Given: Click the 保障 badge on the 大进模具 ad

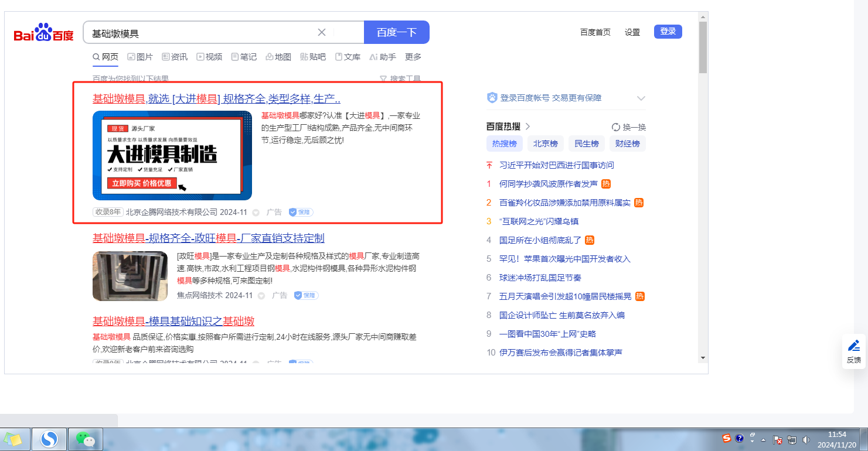Looking at the screenshot, I should point(301,212).
